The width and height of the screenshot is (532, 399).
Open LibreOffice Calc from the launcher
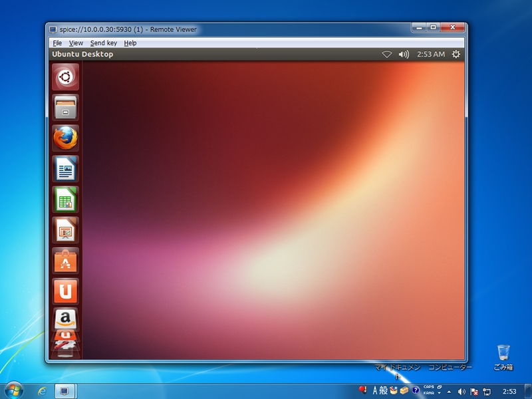(x=65, y=199)
